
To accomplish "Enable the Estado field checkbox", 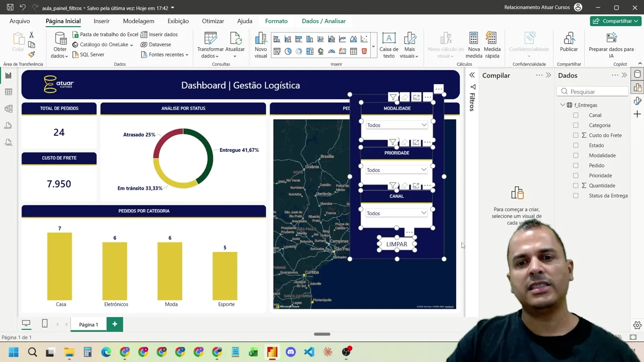I will [x=576, y=145].
